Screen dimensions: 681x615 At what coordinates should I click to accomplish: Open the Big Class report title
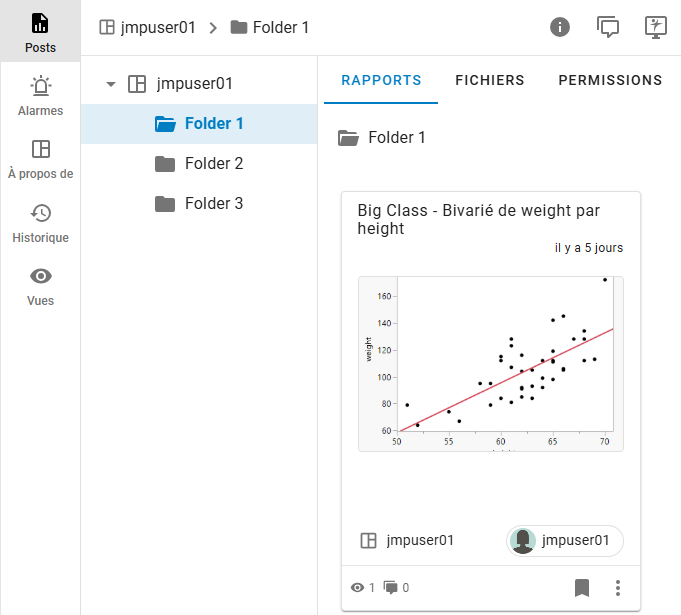478,219
